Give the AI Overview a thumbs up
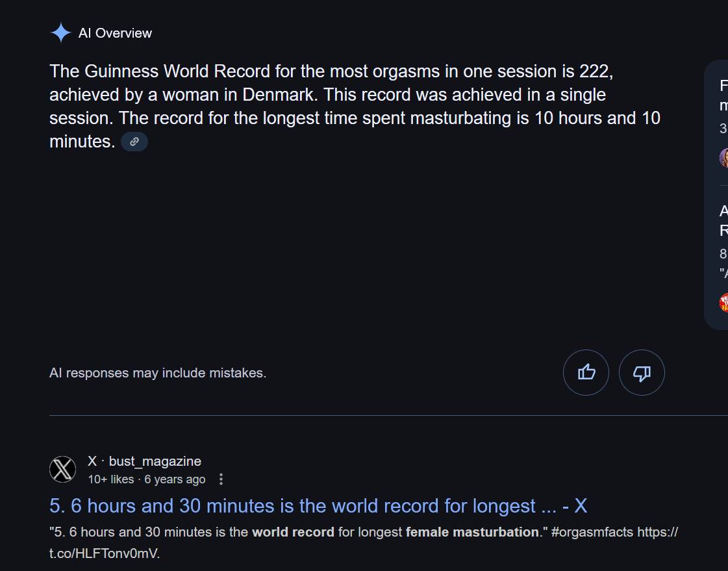This screenshot has width=728, height=571. tap(586, 372)
